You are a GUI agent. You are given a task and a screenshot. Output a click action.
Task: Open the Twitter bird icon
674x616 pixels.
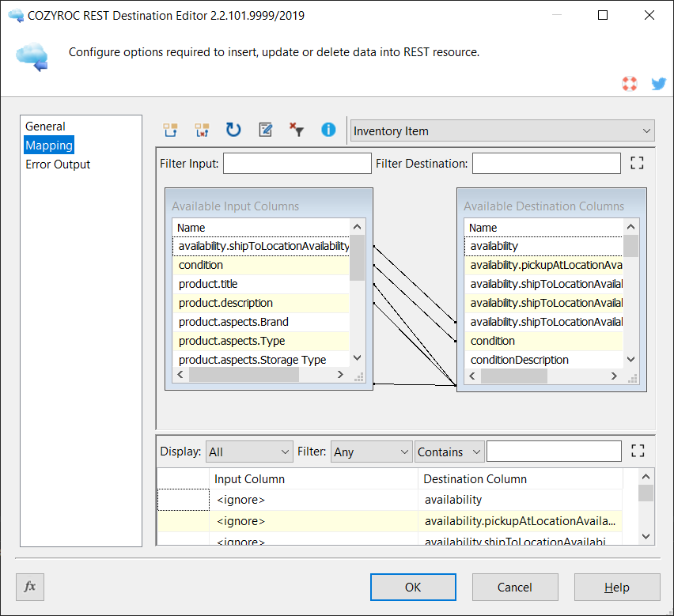click(658, 83)
